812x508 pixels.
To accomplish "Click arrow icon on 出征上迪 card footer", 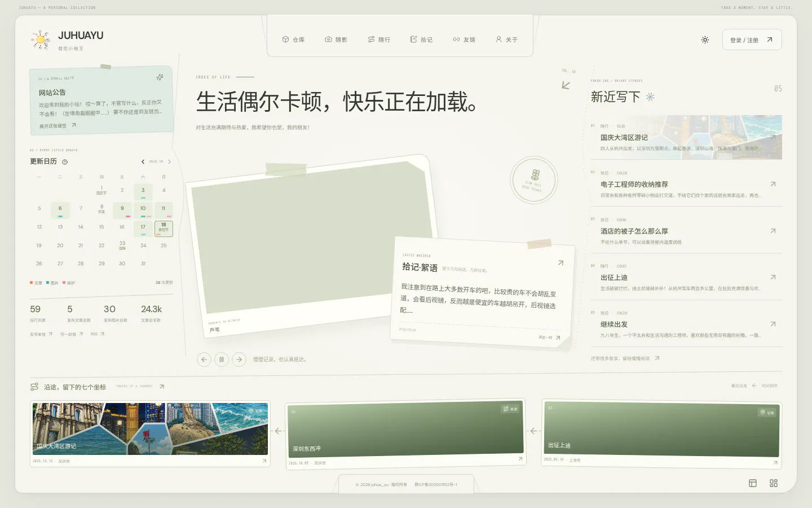I will click(x=775, y=463).
